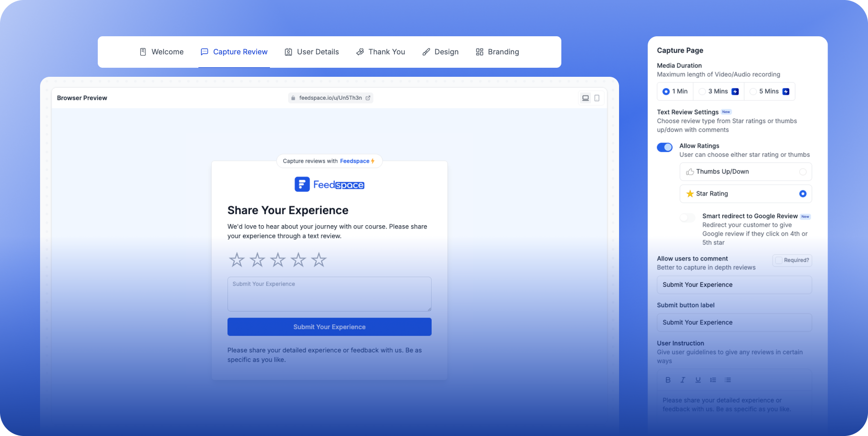Click the User Instruction text area content
This screenshot has width=868, height=436.
pos(727,405)
